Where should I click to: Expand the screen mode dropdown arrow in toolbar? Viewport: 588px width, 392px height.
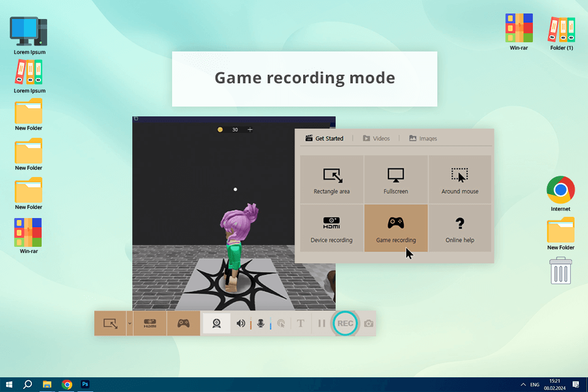(x=130, y=323)
